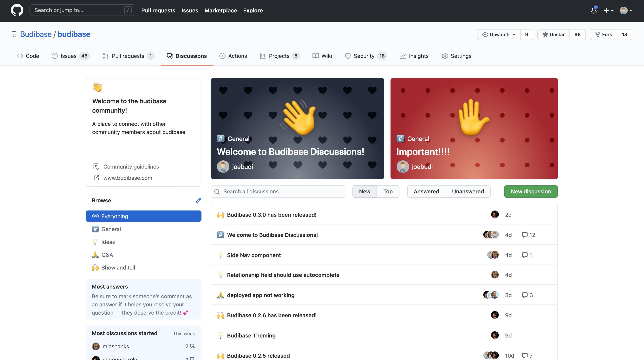Click joebudi's avatar on the Important banner
Screen dimensions: 644x360
(x=403, y=166)
